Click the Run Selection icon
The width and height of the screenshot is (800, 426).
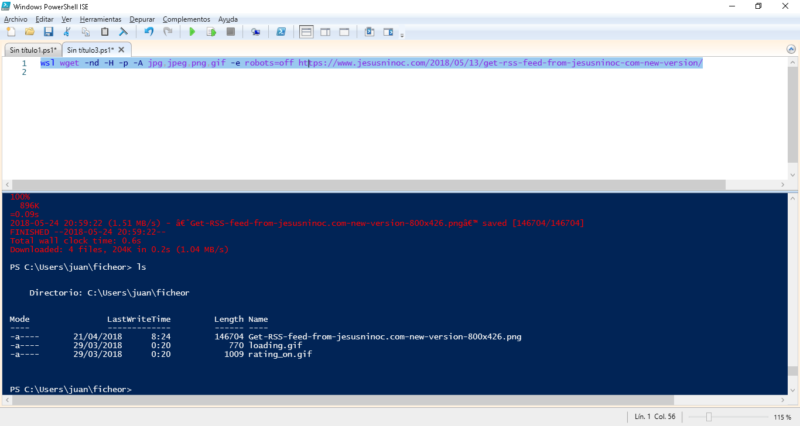pyautogui.click(x=211, y=32)
